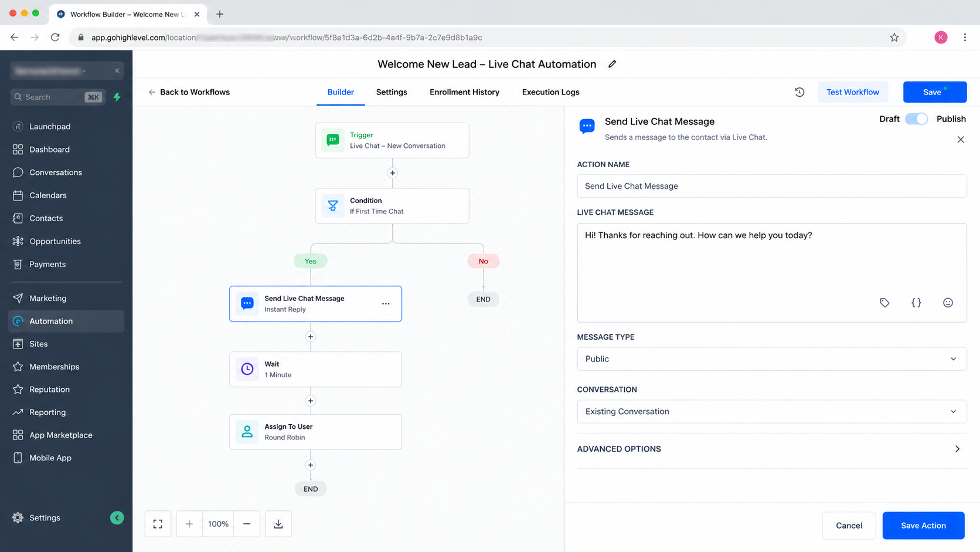Screen dimensions: 980x552
Task: Select the Condition If First Time Chat node
Action: (x=392, y=206)
